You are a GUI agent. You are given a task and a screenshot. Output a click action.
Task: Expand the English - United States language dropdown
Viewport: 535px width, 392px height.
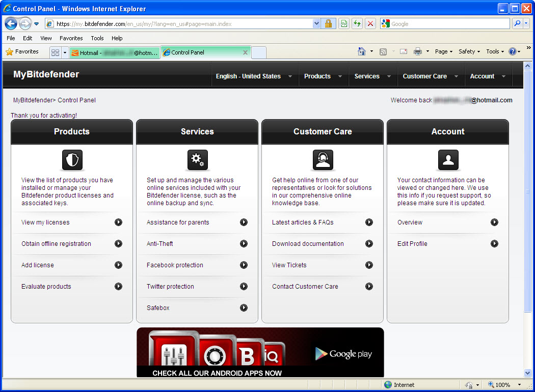pos(253,76)
